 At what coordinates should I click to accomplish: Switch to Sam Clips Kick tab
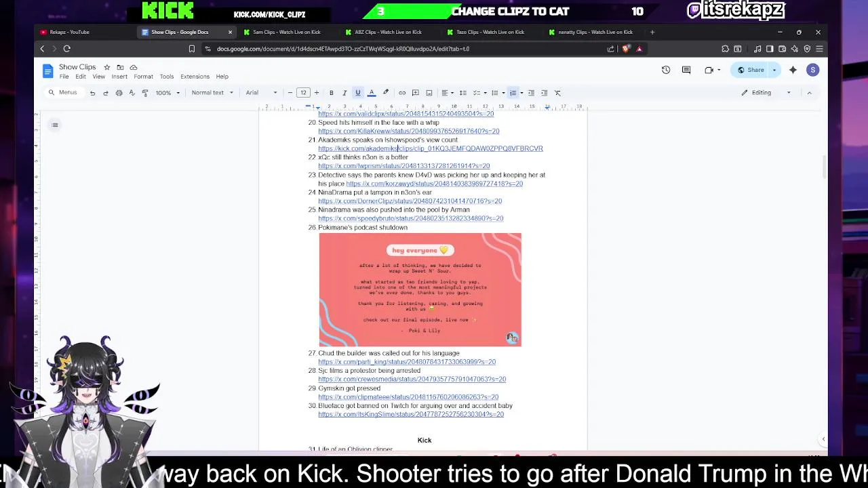tap(287, 32)
